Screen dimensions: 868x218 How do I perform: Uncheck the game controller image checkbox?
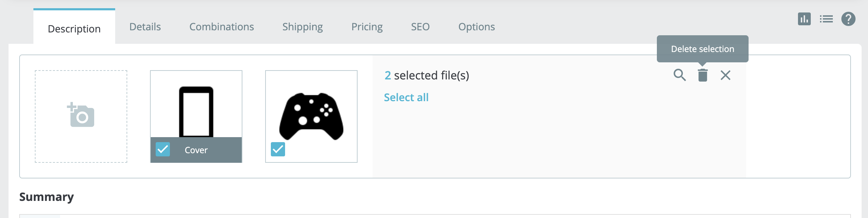tap(278, 149)
